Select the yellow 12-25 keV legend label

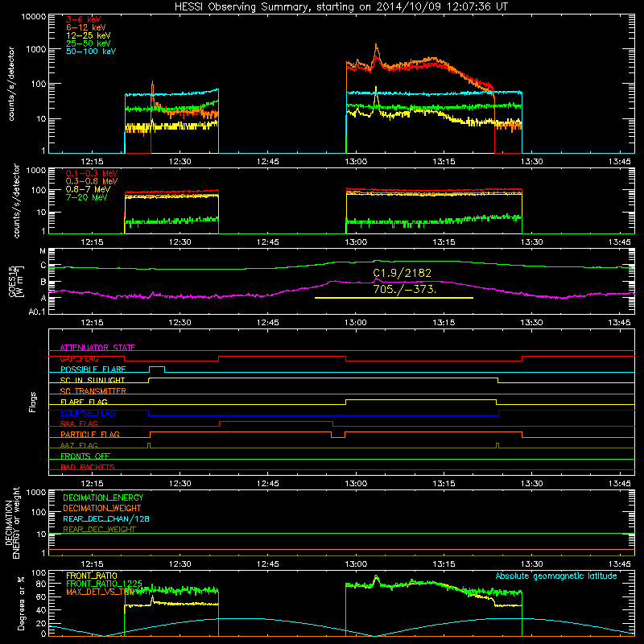(x=89, y=35)
